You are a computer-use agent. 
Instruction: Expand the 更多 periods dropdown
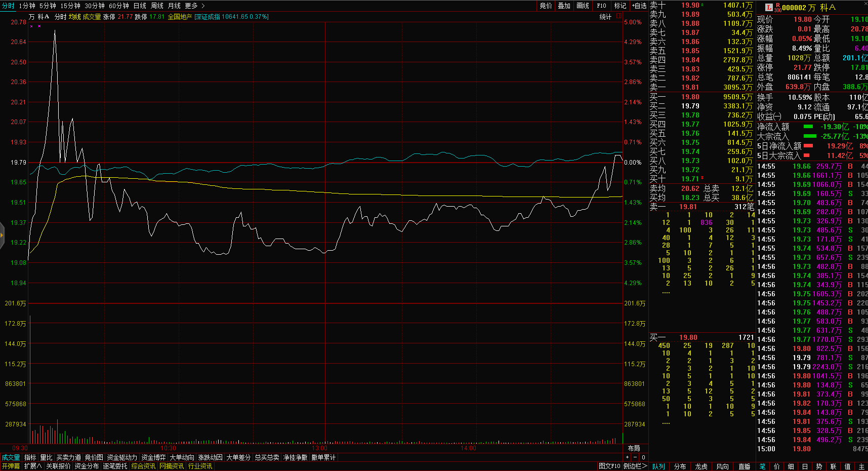pyautogui.click(x=195, y=6)
